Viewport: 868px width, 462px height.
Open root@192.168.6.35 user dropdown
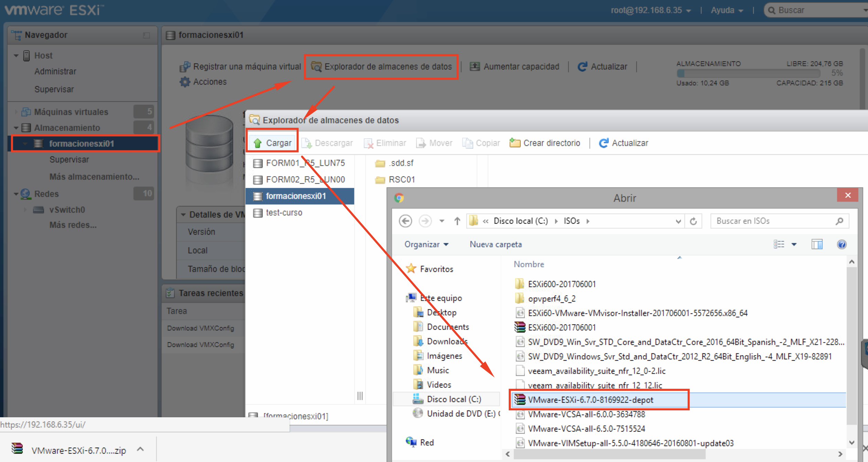651,10
